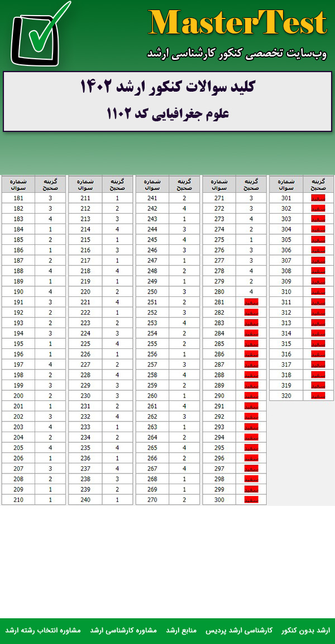Select the heading کلید سوالات کنکور ارشد ۱۴۰۲
This screenshot has width=335, height=644.
click(168, 87)
